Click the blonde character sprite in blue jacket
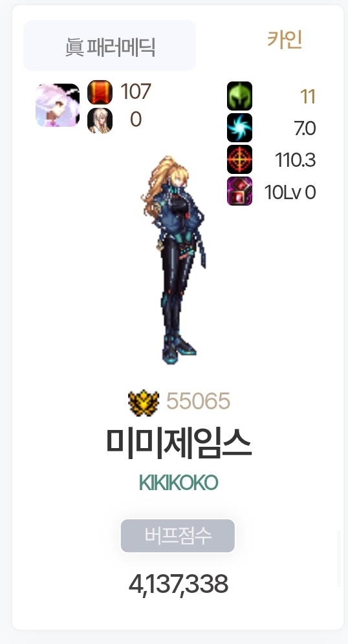This screenshot has height=644, width=348. pyautogui.click(x=173, y=260)
